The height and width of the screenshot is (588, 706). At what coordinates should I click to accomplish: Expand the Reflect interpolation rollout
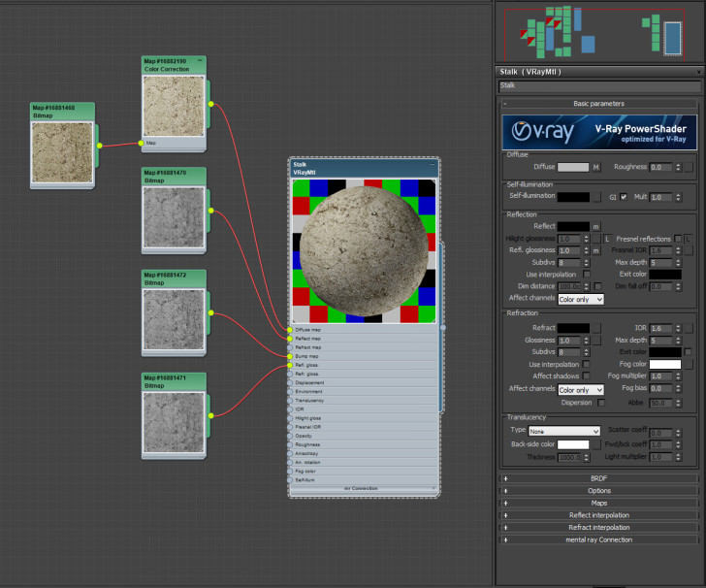[599, 515]
